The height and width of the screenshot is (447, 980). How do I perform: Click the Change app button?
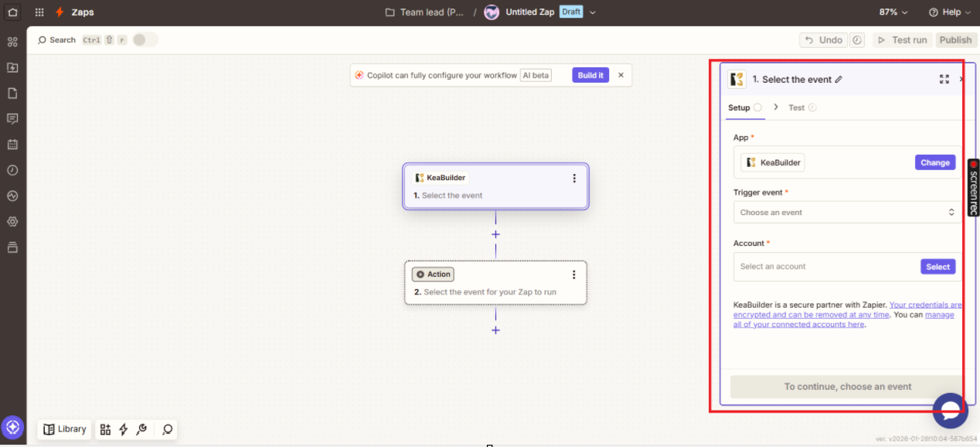coord(934,162)
